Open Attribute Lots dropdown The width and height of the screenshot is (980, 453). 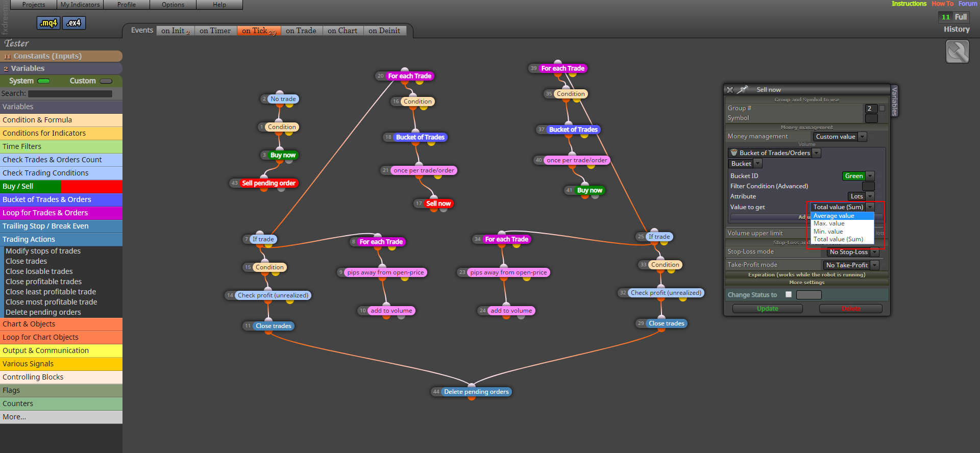(x=861, y=196)
